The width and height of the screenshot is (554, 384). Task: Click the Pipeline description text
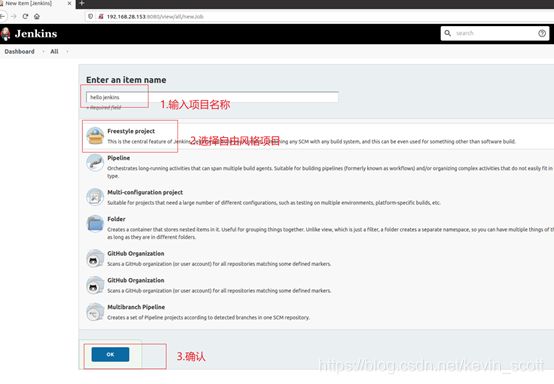coord(330,172)
